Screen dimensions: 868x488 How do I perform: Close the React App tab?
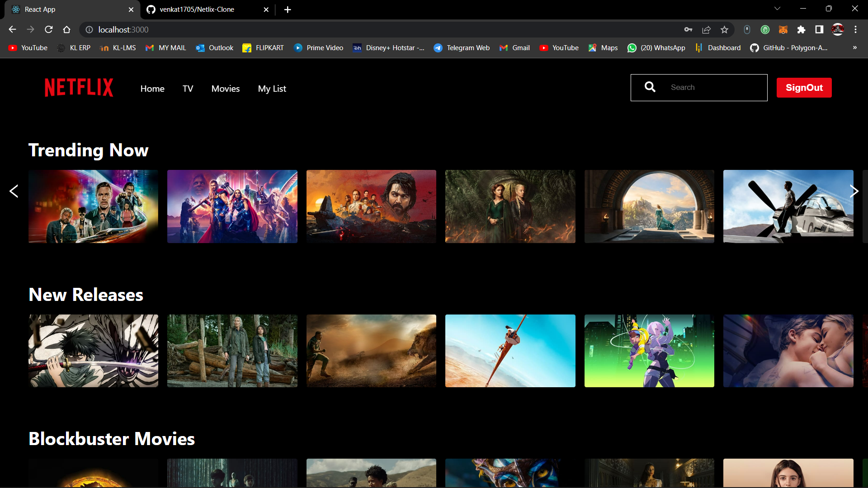coord(131,9)
